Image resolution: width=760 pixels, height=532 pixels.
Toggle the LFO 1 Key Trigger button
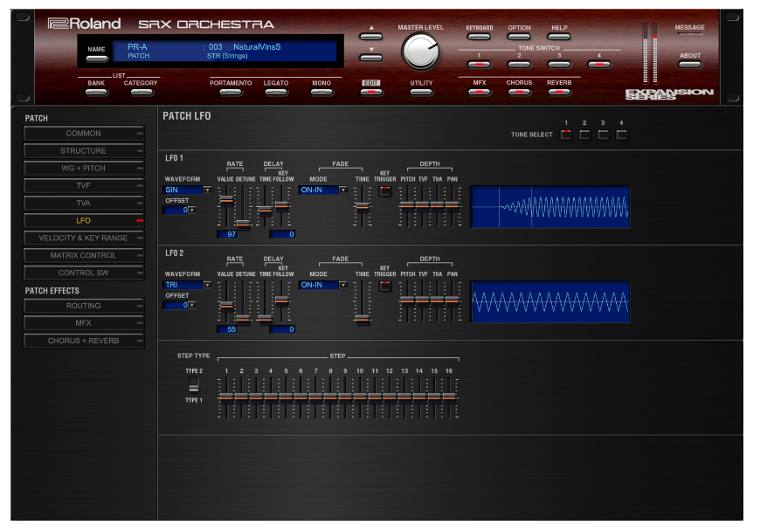pos(385,190)
